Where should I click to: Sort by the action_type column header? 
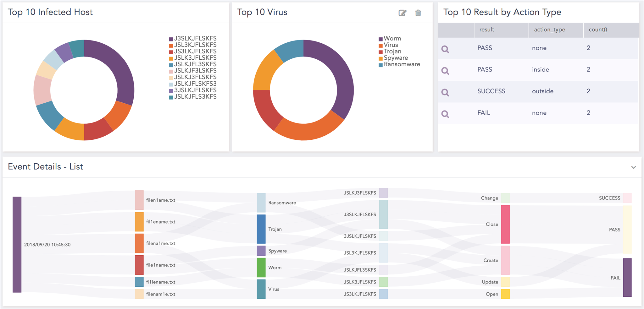[x=549, y=30]
